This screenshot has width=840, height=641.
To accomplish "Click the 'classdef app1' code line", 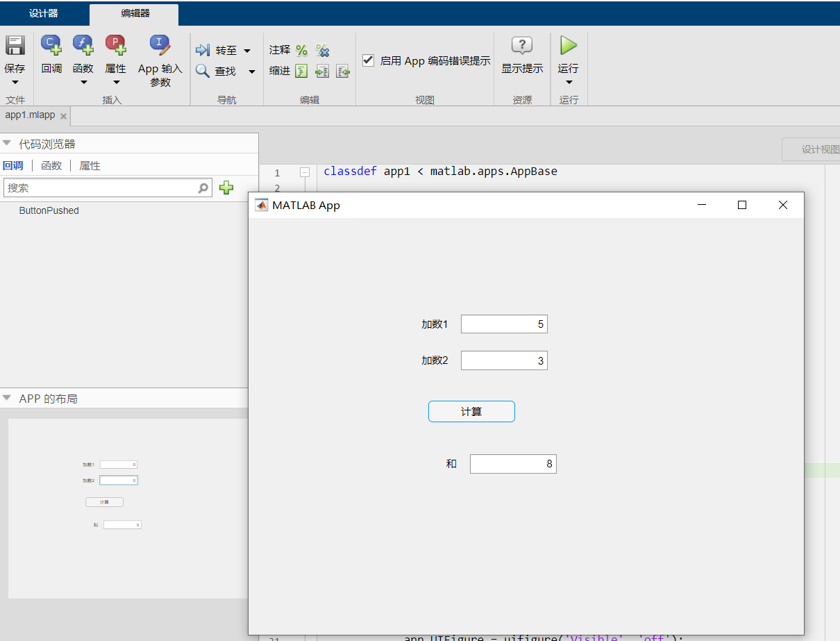I will pos(440,171).
